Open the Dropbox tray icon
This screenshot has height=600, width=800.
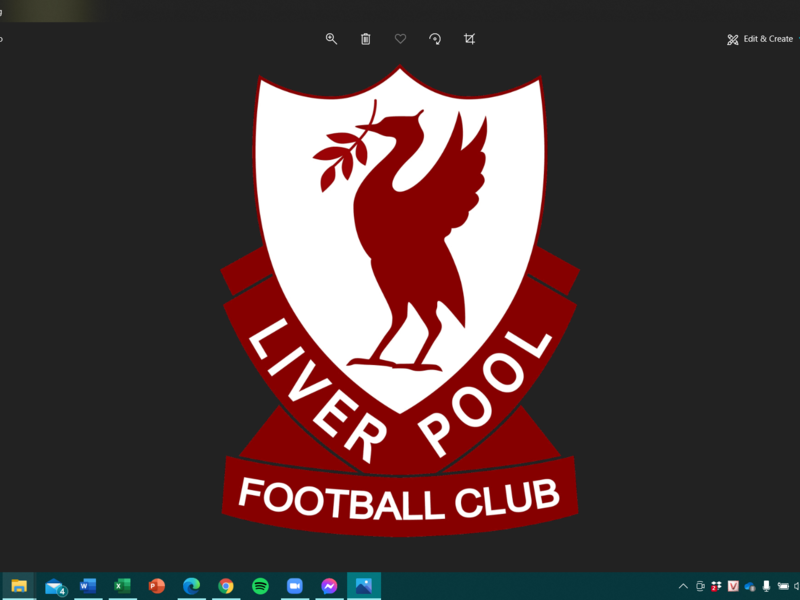(716, 586)
